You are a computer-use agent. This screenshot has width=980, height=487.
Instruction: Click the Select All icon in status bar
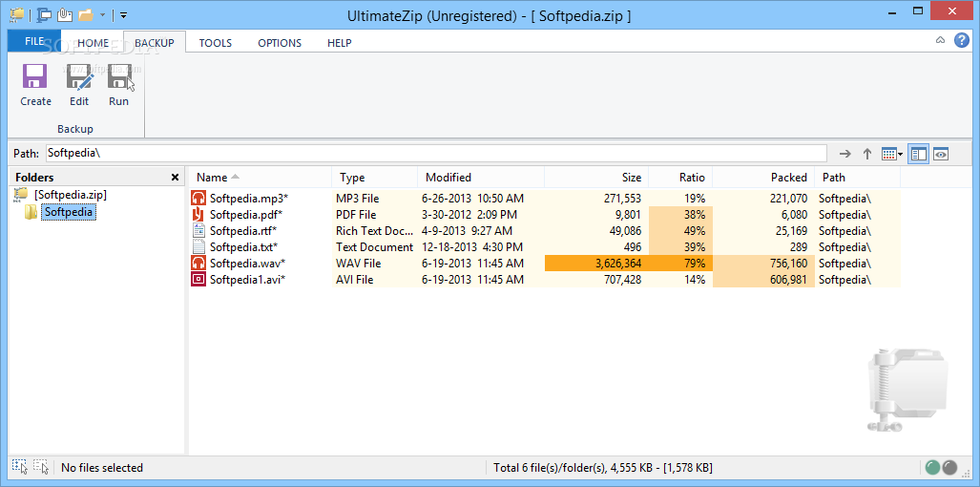19,466
